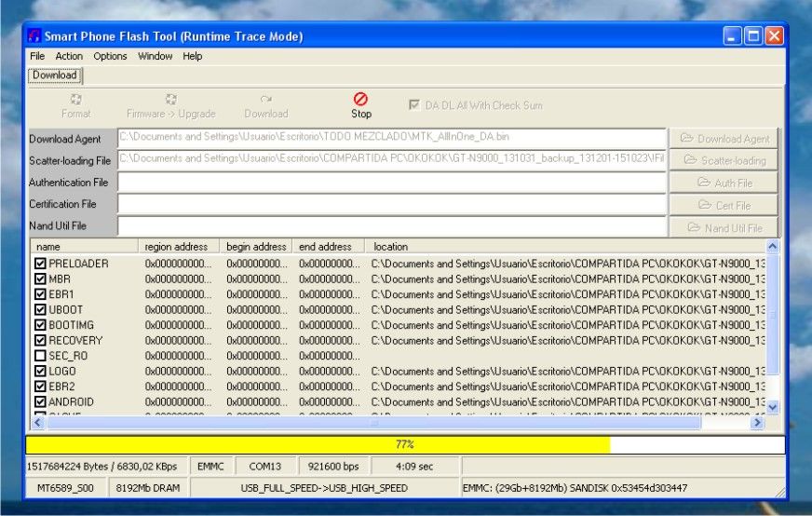This screenshot has height=516, width=812.
Task: Open the Scatter-loading file browser button
Action: [724, 160]
